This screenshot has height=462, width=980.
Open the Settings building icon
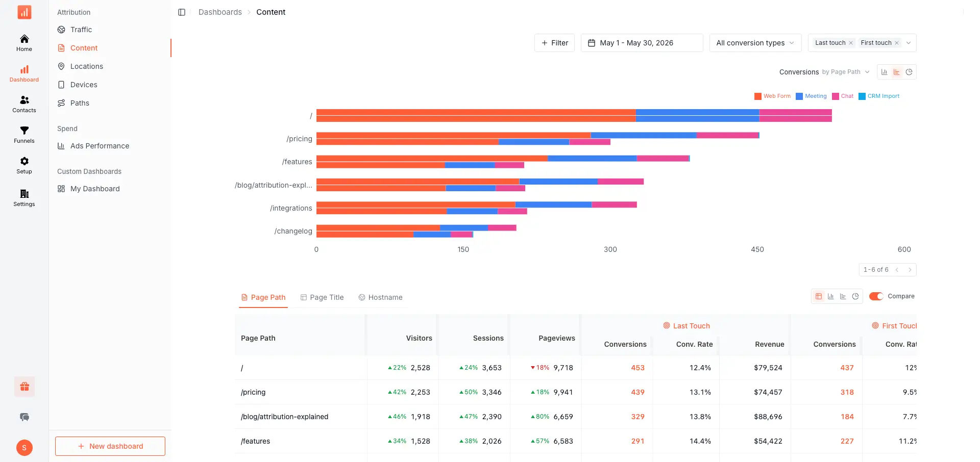coord(24,198)
